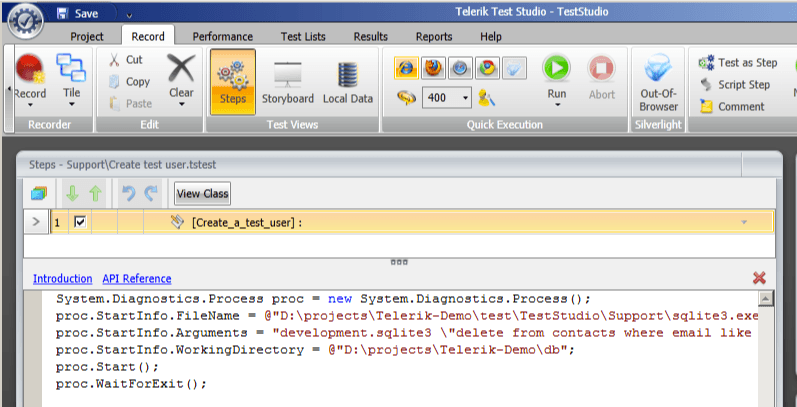Click the layered windows icon in steps toolbar
This screenshot has height=407, width=797.
click(x=39, y=194)
